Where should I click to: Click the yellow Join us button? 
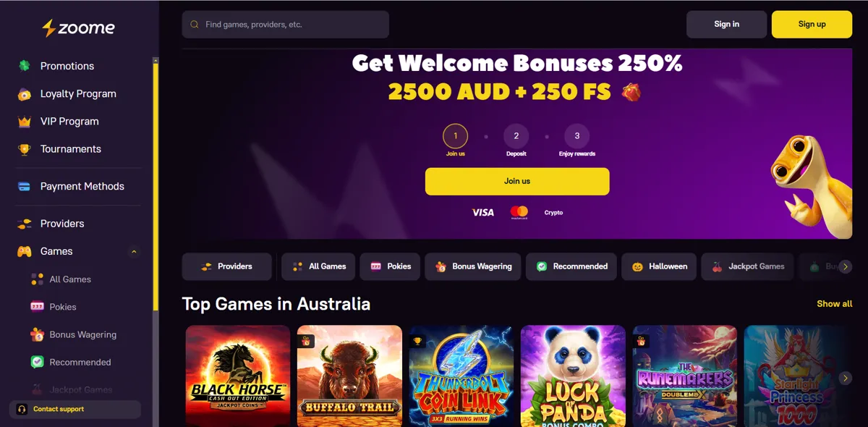tap(517, 181)
